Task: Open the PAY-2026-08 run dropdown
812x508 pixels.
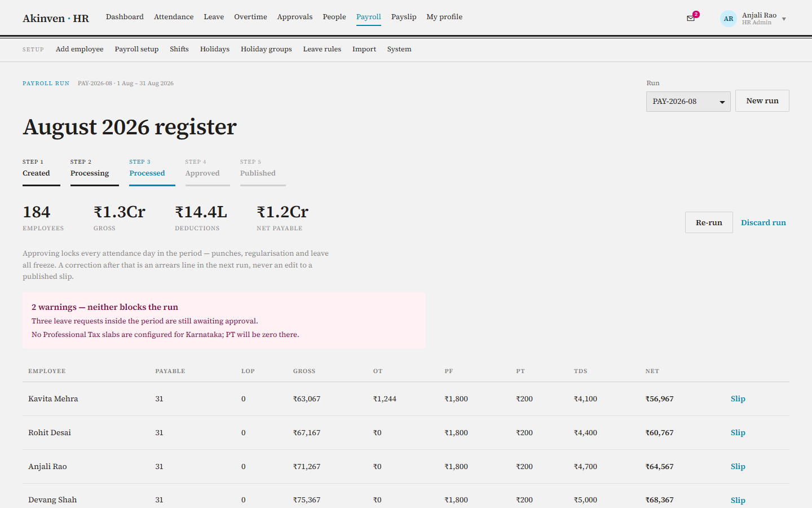Action: [689, 102]
